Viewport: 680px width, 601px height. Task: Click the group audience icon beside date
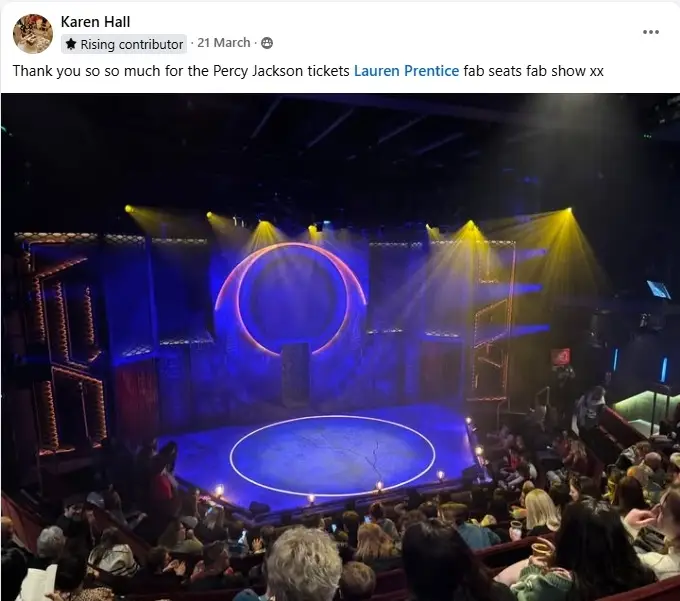pyautogui.click(x=267, y=43)
